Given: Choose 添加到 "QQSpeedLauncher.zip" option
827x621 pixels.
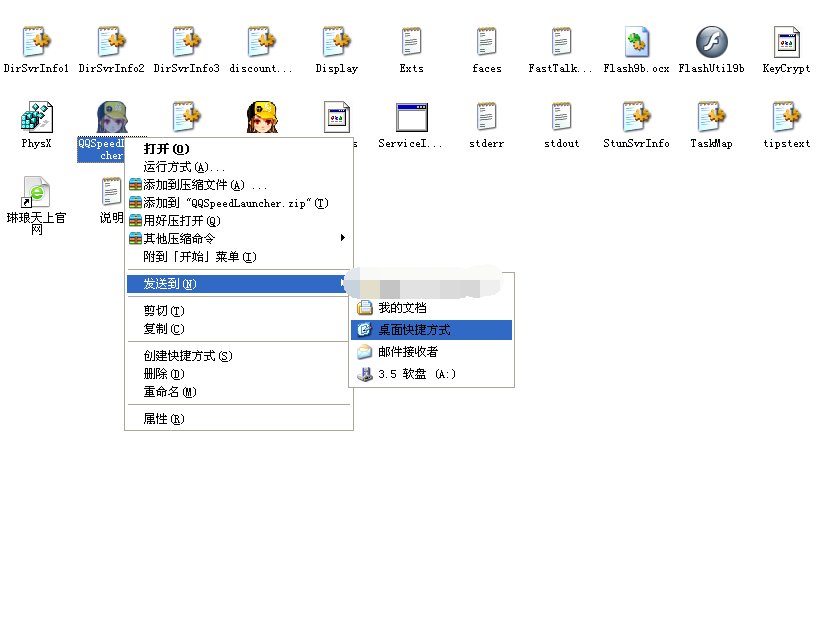Looking at the screenshot, I should click(x=238, y=203).
